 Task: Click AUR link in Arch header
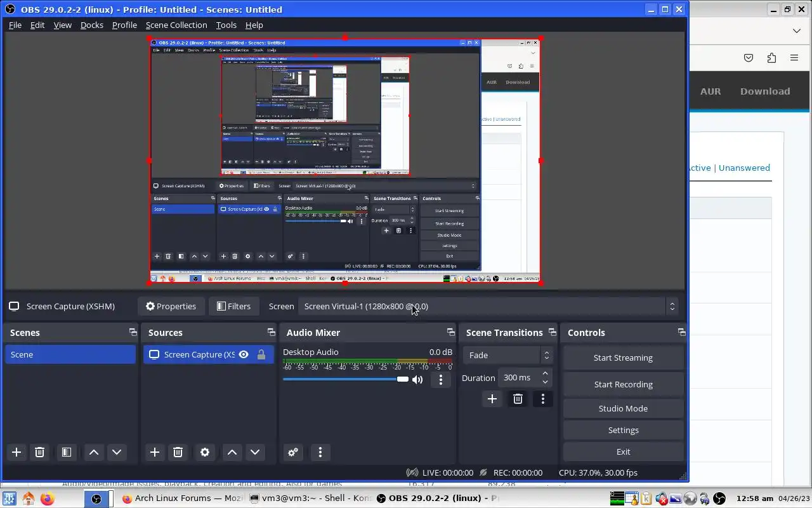[x=710, y=91]
